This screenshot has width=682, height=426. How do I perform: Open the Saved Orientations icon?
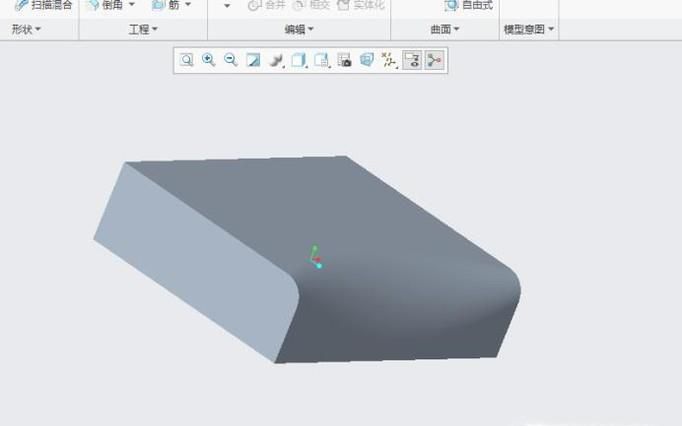click(321, 60)
